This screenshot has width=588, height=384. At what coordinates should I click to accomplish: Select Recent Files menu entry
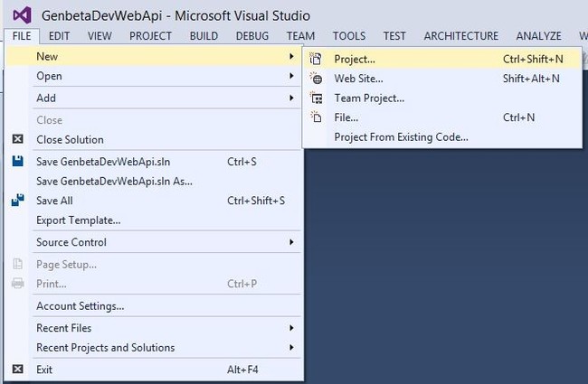(x=154, y=328)
